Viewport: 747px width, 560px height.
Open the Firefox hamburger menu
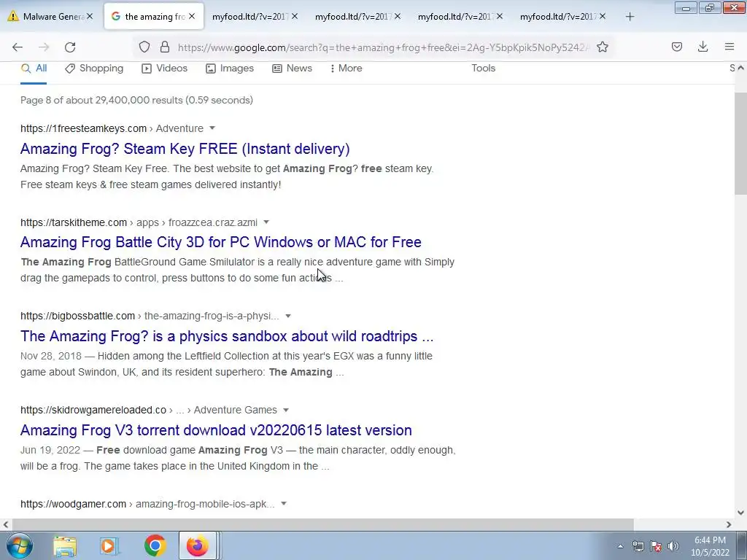pos(729,47)
